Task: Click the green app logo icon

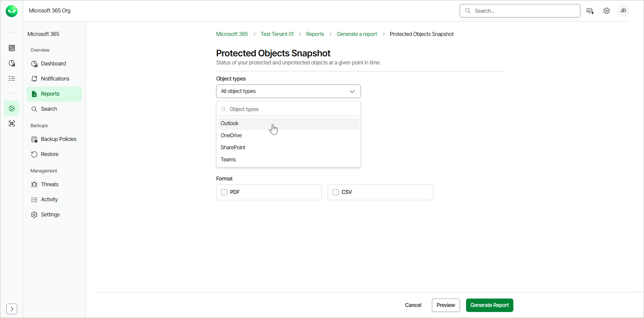Action: click(12, 11)
